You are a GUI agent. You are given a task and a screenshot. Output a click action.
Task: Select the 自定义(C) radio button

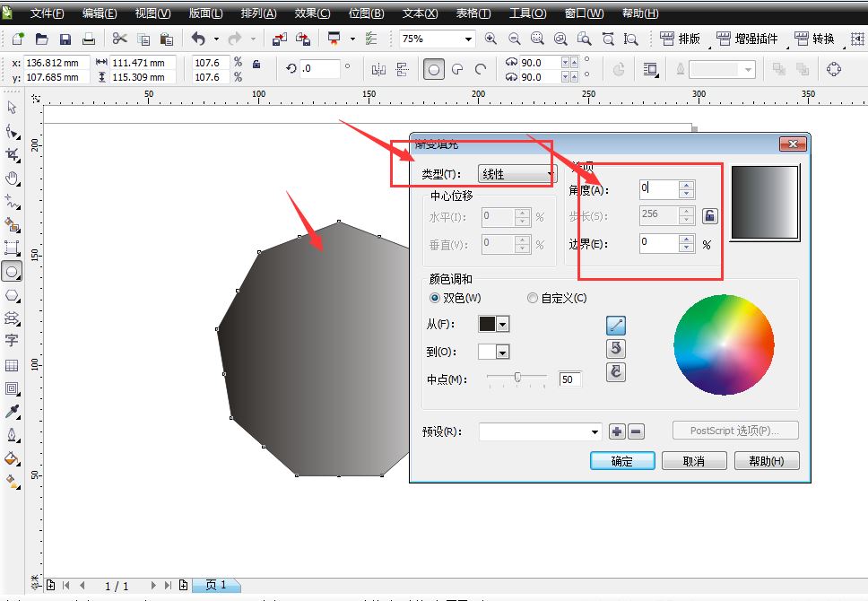[x=532, y=298]
